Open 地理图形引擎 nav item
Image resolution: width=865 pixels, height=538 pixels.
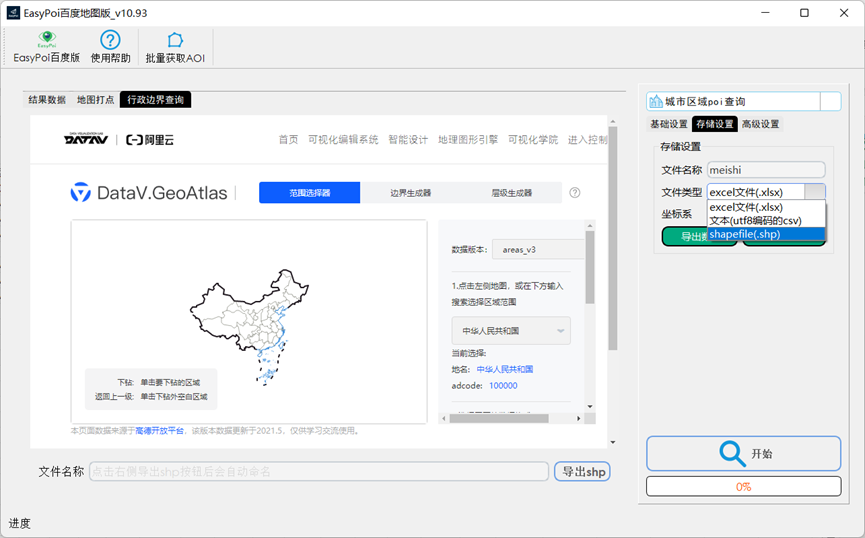click(x=468, y=140)
